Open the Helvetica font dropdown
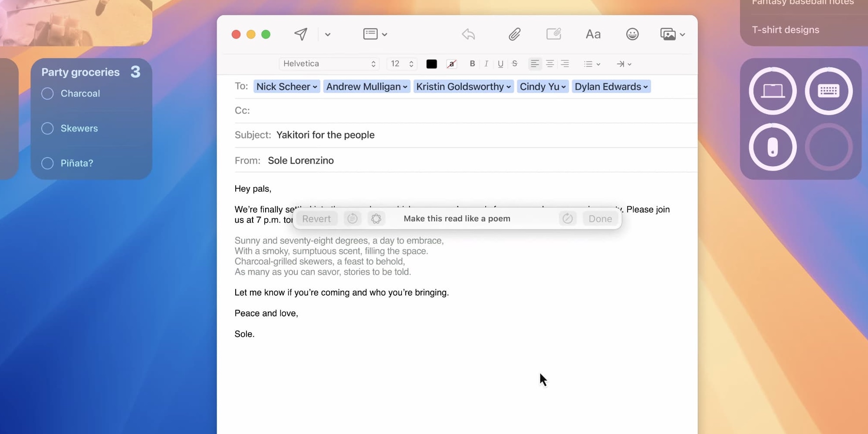The height and width of the screenshot is (434, 868). (x=329, y=64)
